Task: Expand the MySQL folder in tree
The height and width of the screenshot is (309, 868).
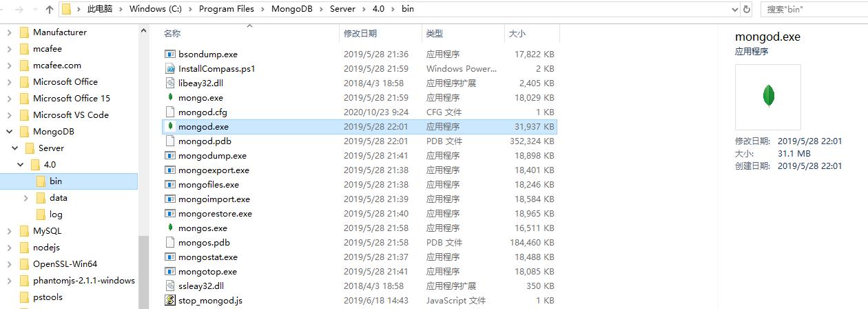Action: point(9,231)
